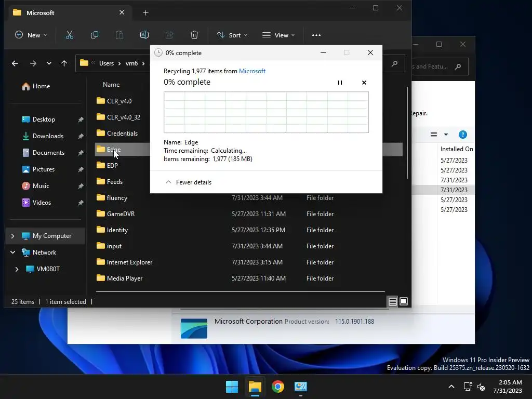This screenshot has height=399, width=532.
Task: Click the network status tray icon
Action: 468,387
